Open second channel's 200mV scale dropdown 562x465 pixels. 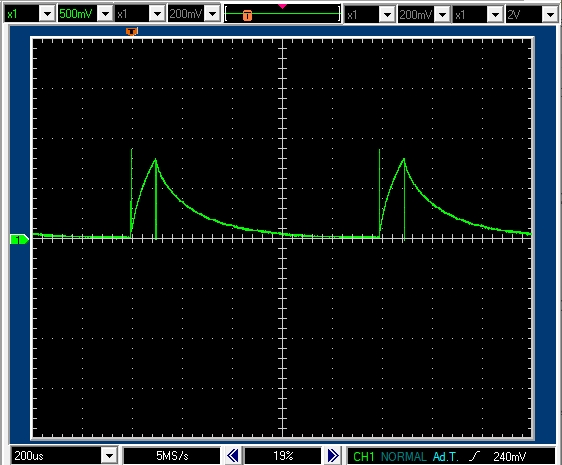213,14
